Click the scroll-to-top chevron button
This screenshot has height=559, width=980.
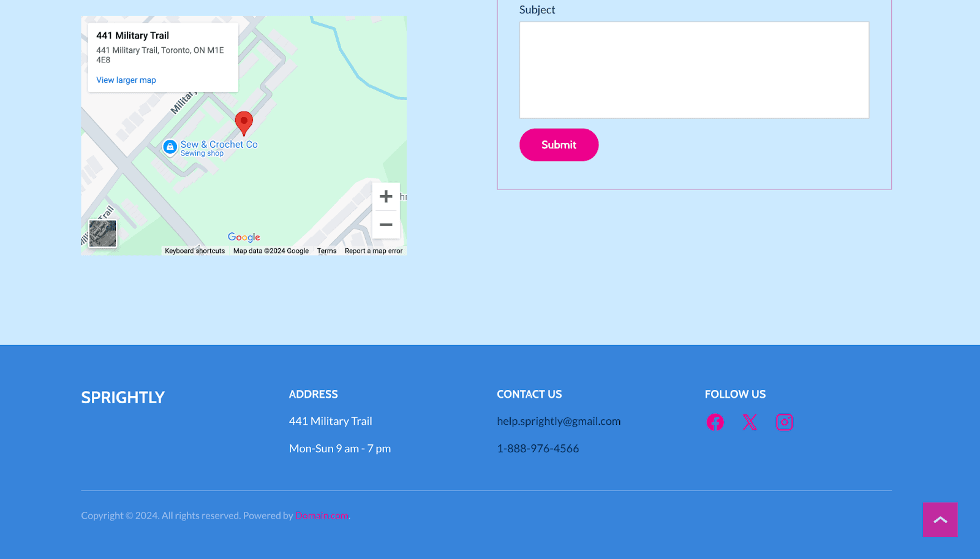[940, 519]
